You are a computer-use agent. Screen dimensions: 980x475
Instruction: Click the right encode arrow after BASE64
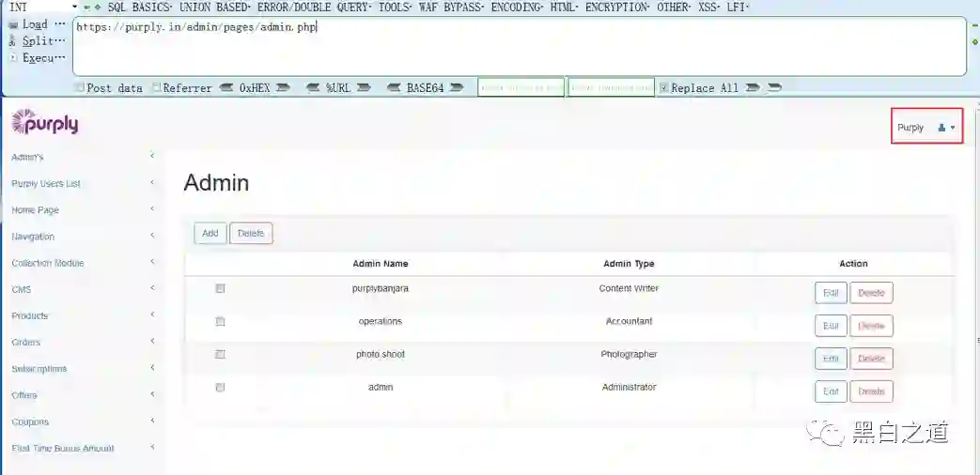457,87
